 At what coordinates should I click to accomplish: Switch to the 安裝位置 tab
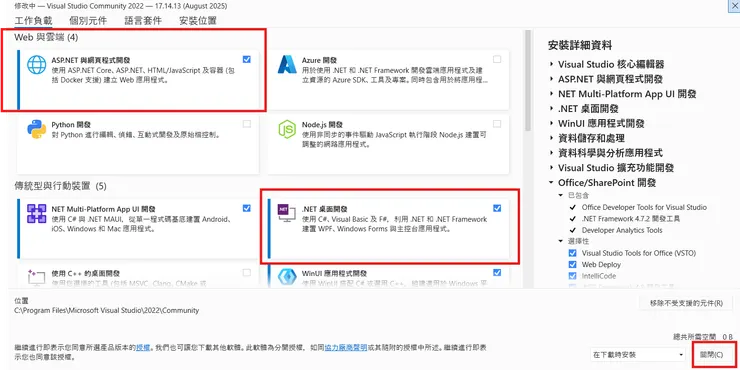tap(198, 21)
